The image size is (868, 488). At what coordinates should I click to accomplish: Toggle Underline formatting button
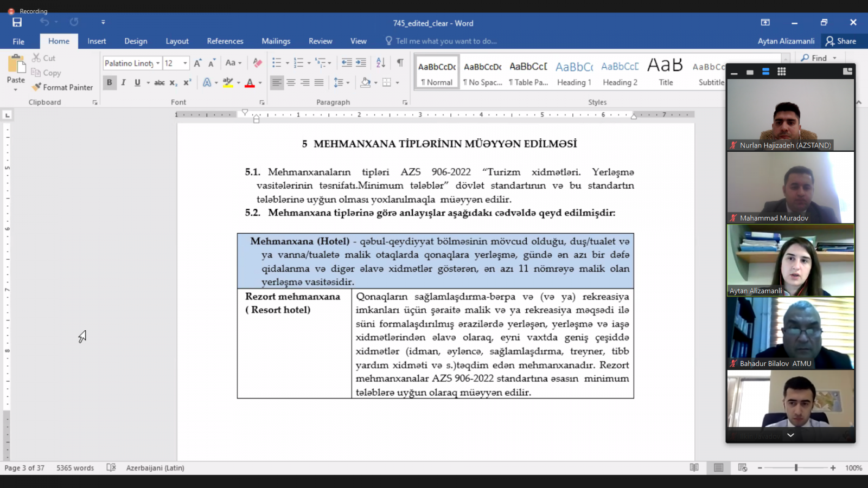(x=137, y=82)
